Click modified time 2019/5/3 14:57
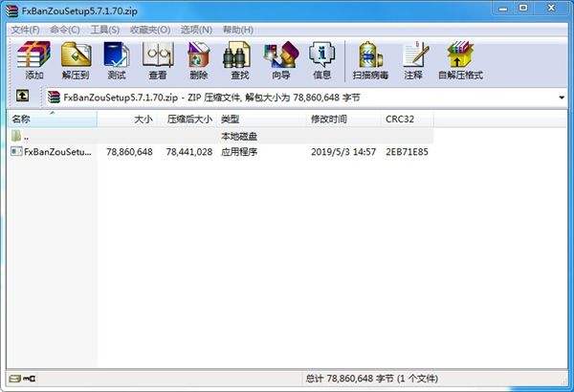Screen dimensions: 574x392 (343, 151)
